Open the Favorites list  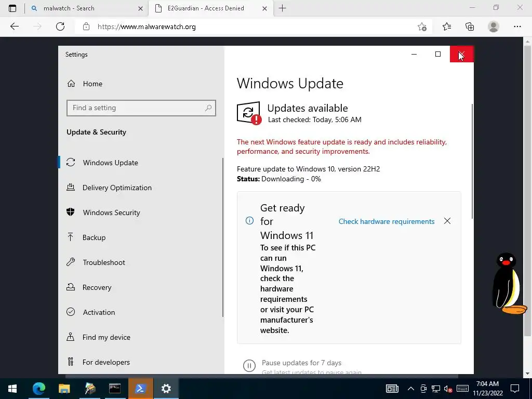click(x=447, y=26)
